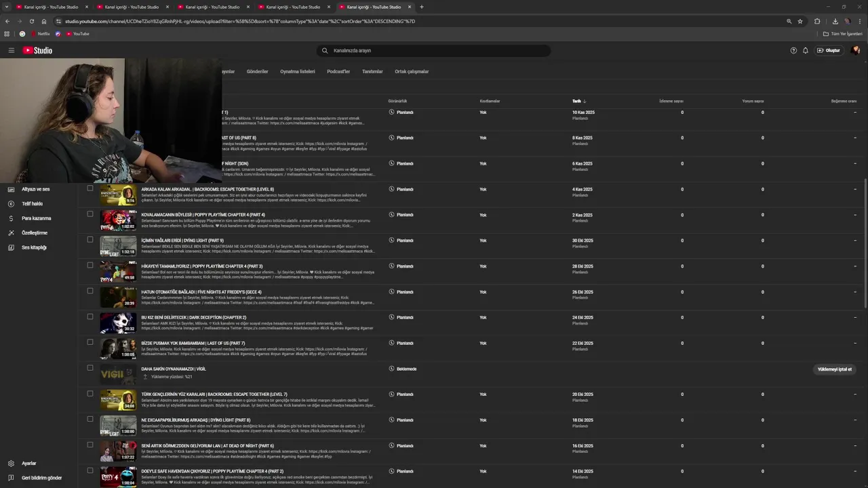Check the BİZDE PUSMAK YOK BAMBAMBAM checkbox
The width and height of the screenshot is (868, 488).
point(90,342)
